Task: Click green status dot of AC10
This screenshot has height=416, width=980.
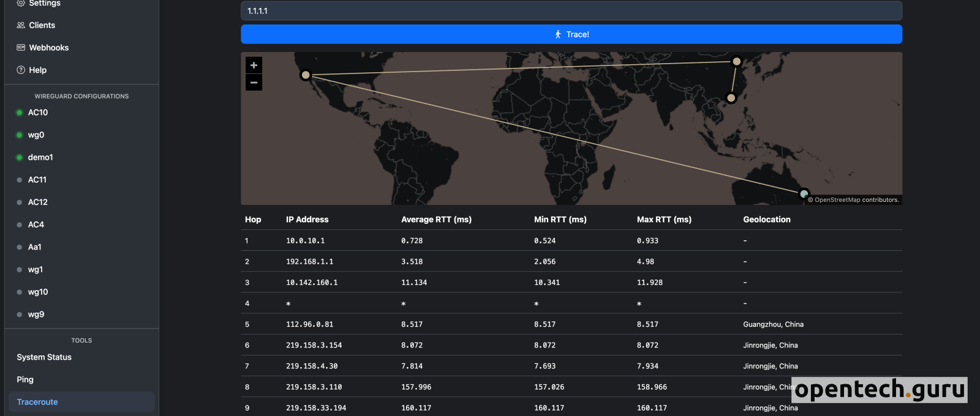Action: click(20, 113)
